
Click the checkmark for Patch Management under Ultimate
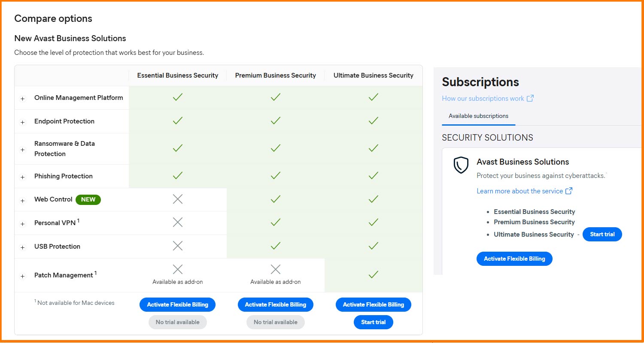[373, 274]
